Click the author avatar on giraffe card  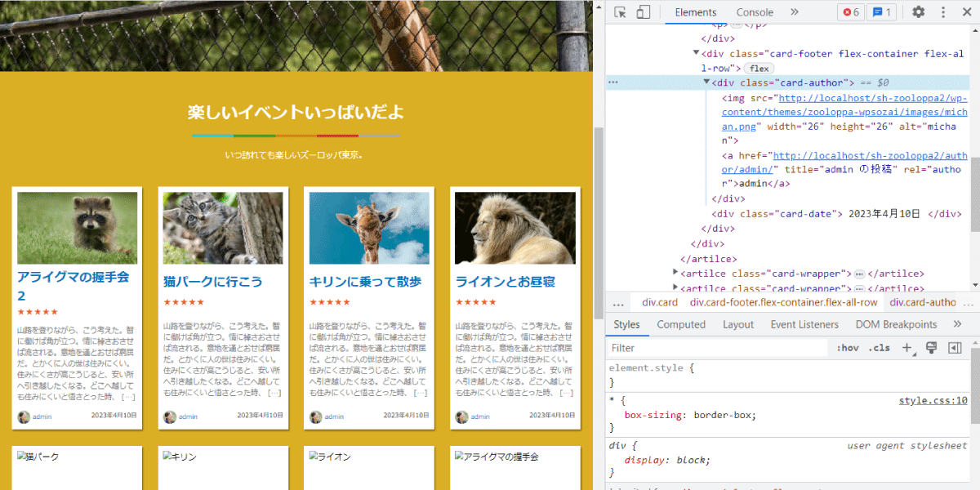point(315,416)
